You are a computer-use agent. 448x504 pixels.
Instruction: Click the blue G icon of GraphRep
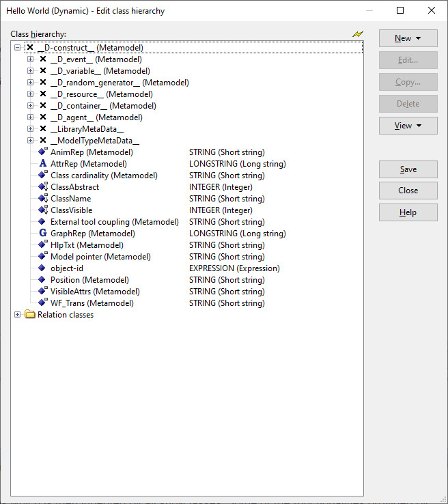[43, 233]
